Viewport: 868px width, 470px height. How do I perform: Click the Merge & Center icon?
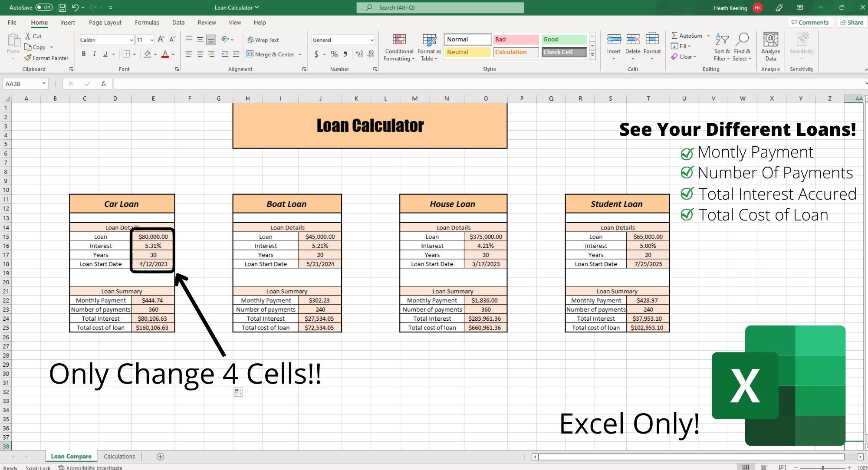pyautogui.click(x=250, y=54)
